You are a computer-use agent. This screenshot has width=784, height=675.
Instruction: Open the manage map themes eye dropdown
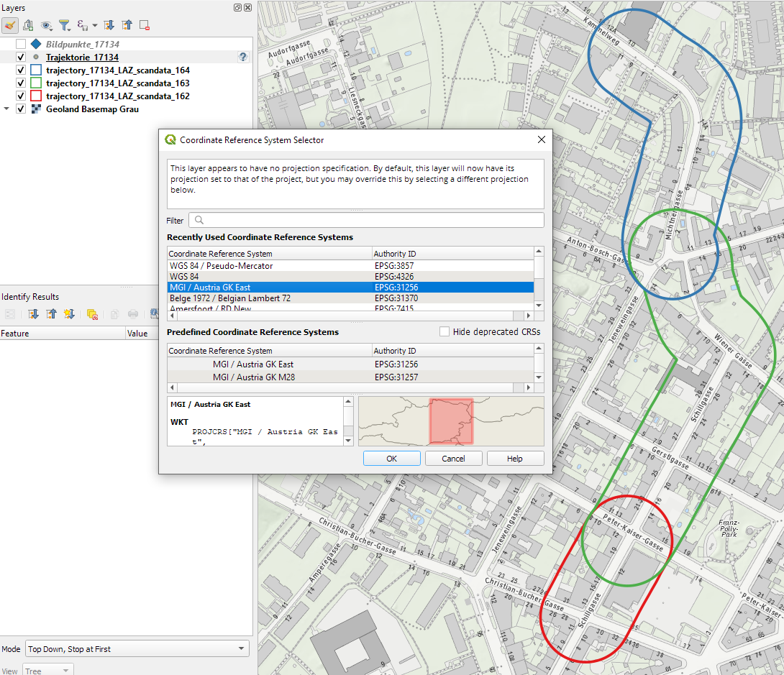47,26
